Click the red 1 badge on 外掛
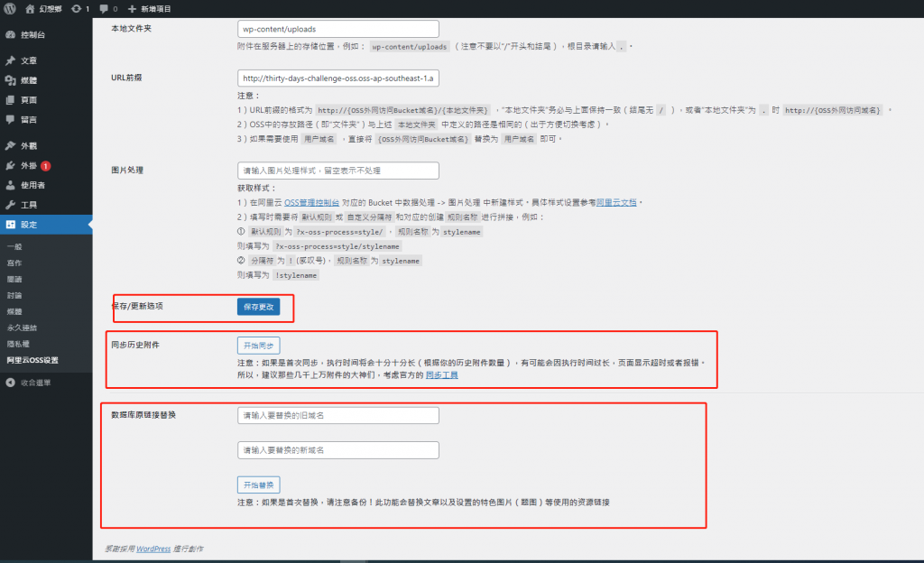Image resolution: width=924 pixels, height=563 pixels. pyautogui.click(x=45, y=166)
